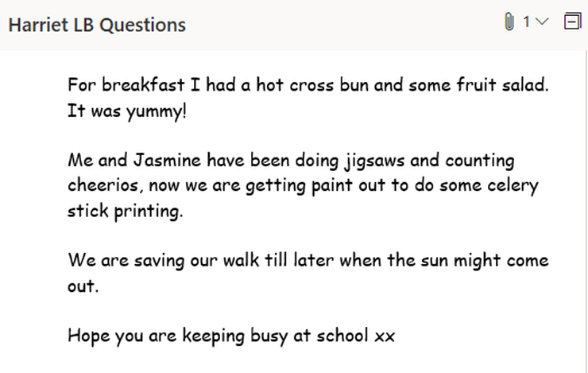
Task: Click the word jigsaws in the message
Action: 374,161
